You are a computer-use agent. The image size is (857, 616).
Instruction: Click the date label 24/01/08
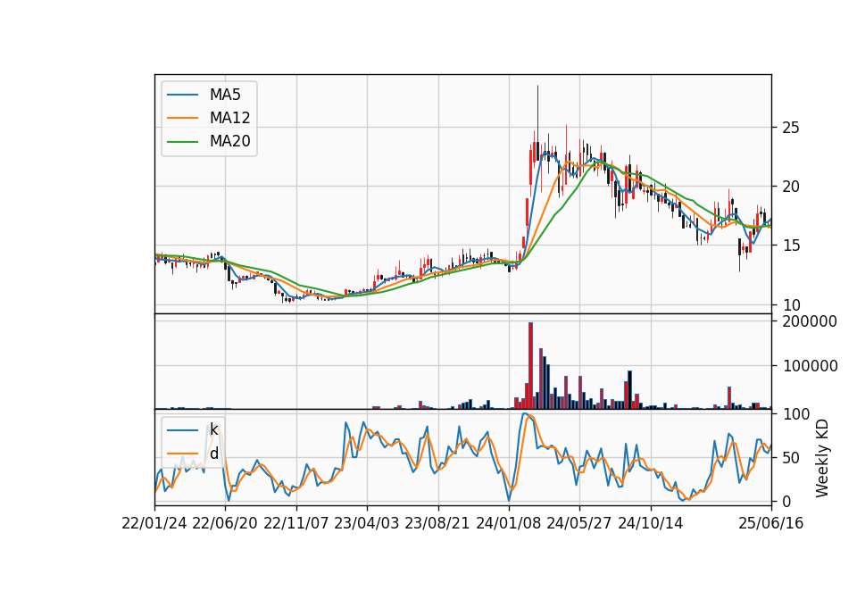pos(509,523)
